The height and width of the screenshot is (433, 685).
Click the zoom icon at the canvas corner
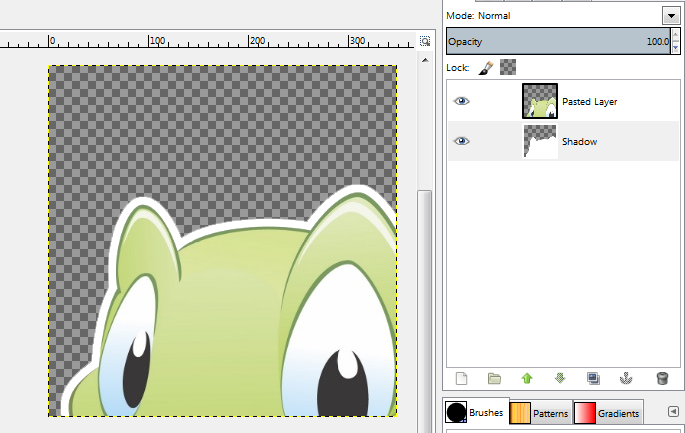point(425,41)
